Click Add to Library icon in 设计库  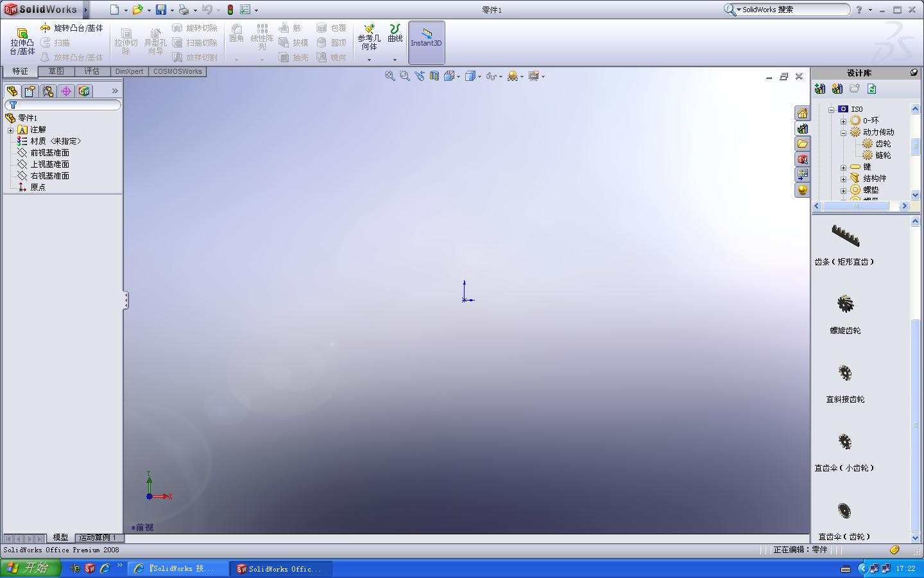[x=820, y=89]
